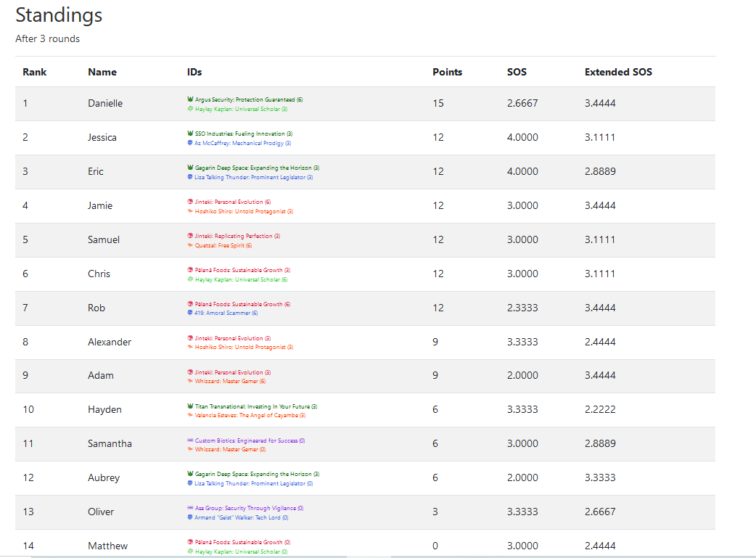This screenshot has width=756, height=558.
Task: Click the Weyland icon beside Titan Transnational
Action: click(190, 406)
